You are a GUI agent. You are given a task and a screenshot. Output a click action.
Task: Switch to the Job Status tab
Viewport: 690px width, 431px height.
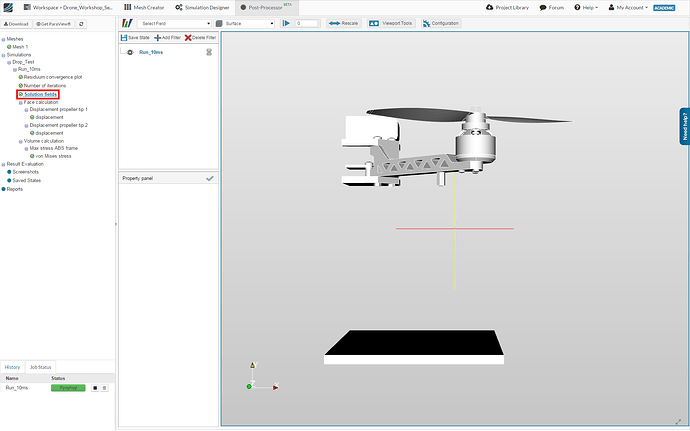[x=40, y=368]
